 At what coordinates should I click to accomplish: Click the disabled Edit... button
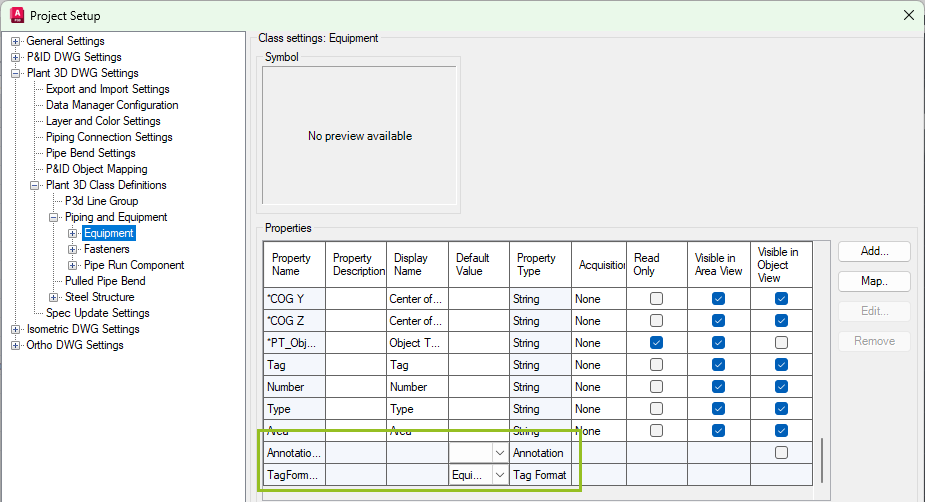pyautogui.click(x=874, y=311)
